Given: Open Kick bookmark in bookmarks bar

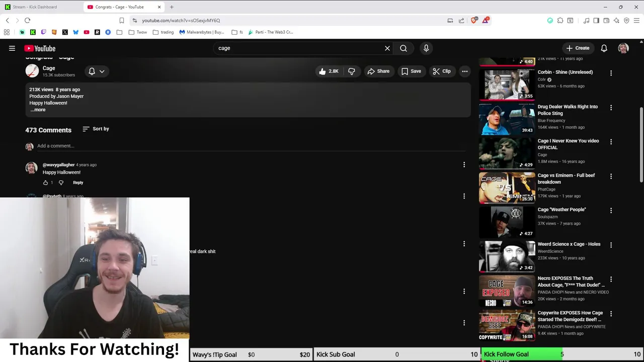Looking at the screenshot, I should (x=33, y=32).
